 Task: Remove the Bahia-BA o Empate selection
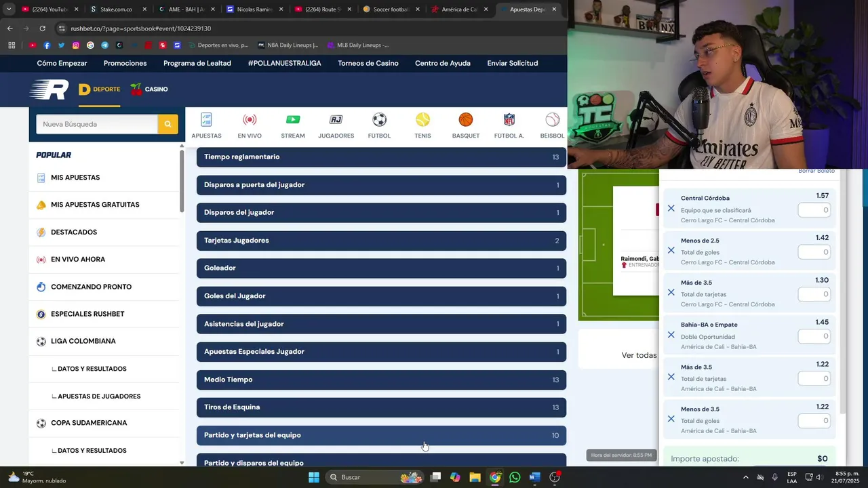point(671,335)
